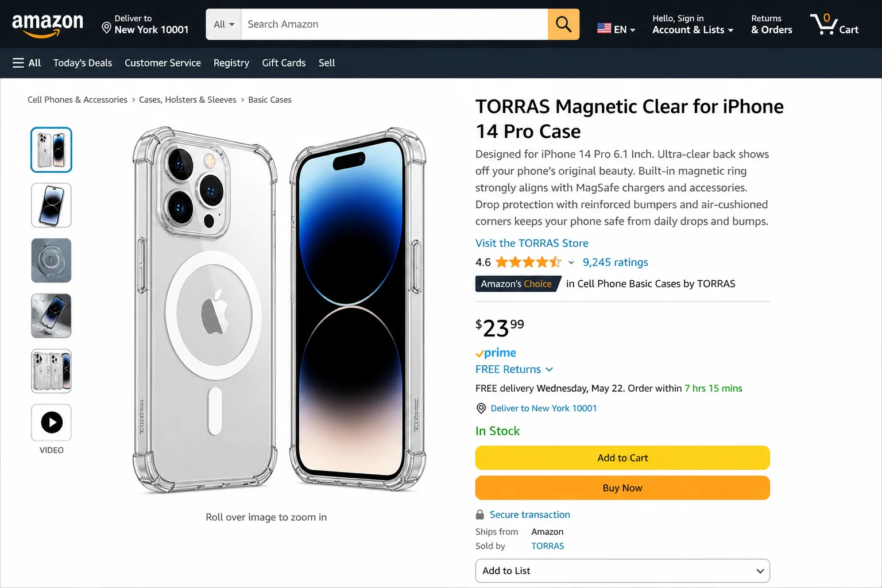Select the second product thumbnail image

52,205
